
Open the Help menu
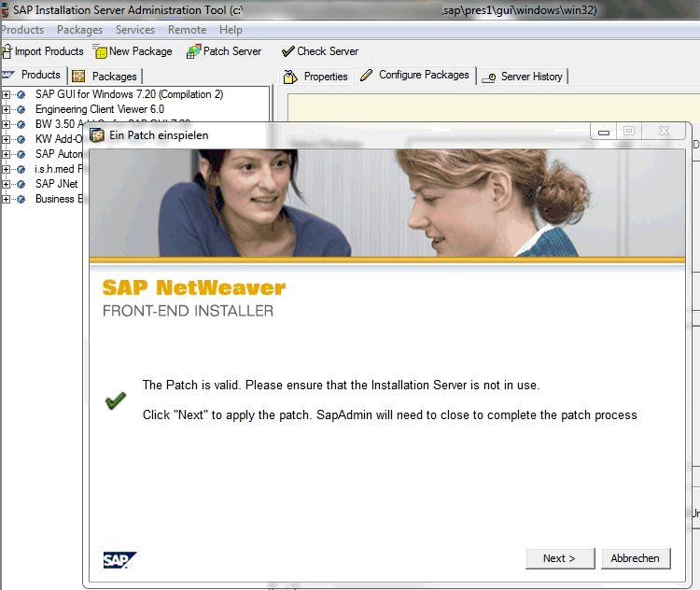[x=231, y=30]
